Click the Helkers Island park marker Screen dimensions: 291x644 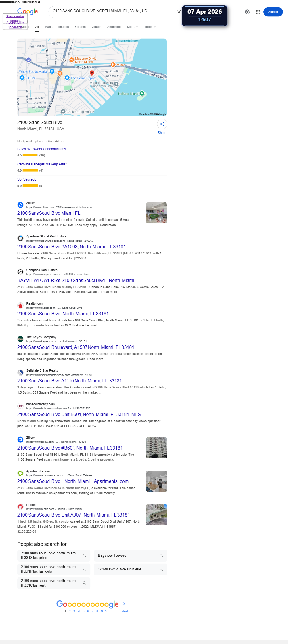pyautogui.click(x=142, y=93)
